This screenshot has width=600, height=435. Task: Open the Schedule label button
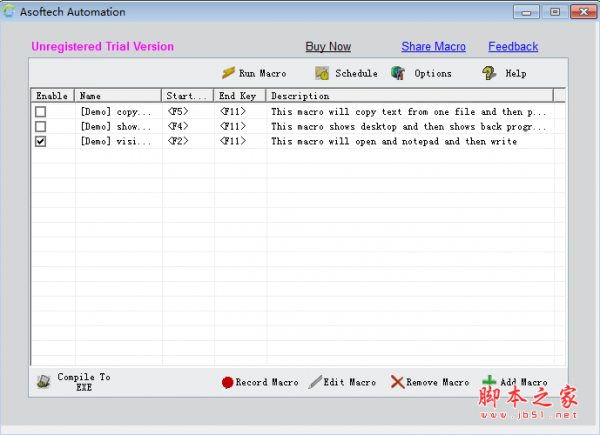tap(356, 73)
